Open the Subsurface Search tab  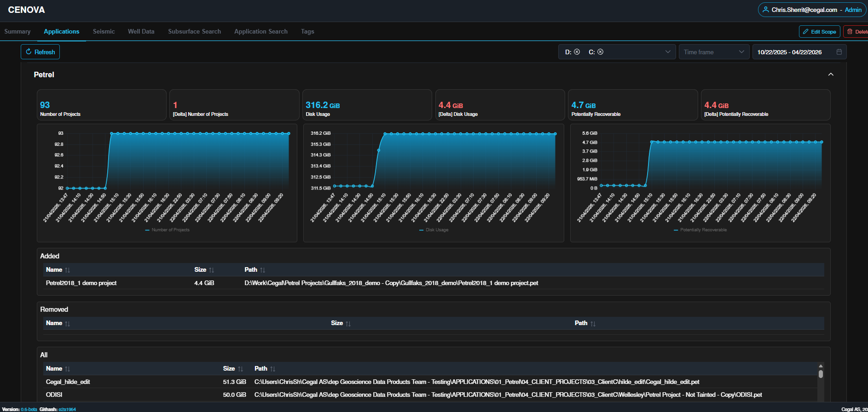(x=194, y=32)
